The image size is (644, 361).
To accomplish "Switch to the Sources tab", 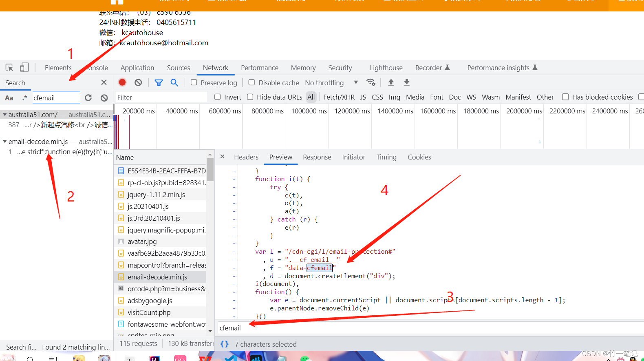I will 179,68.
